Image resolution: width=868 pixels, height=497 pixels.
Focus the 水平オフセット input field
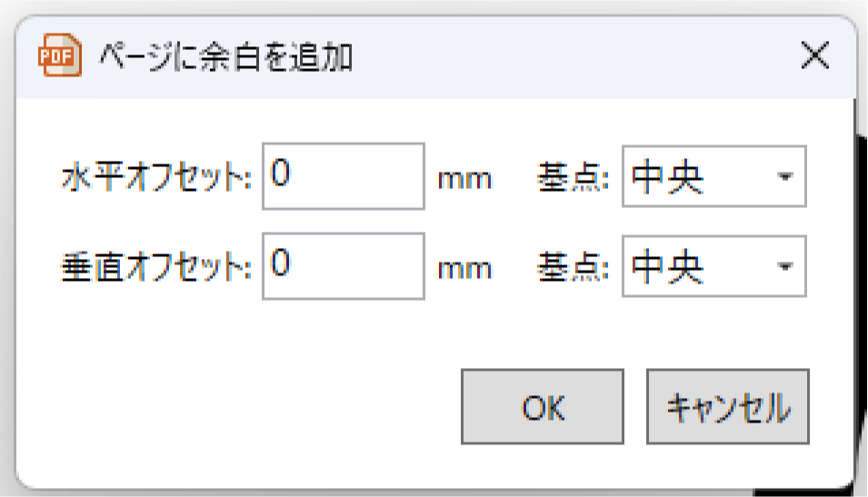tap(344, 176)
